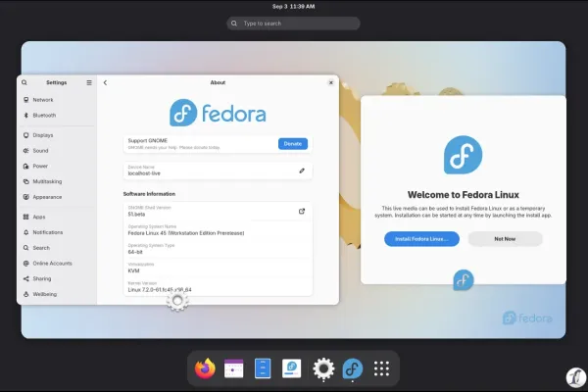Close the Settings About window

coord(331,82)
